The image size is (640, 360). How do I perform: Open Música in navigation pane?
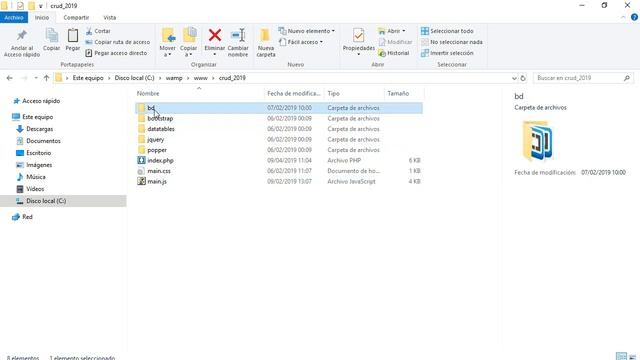[31, 177]
